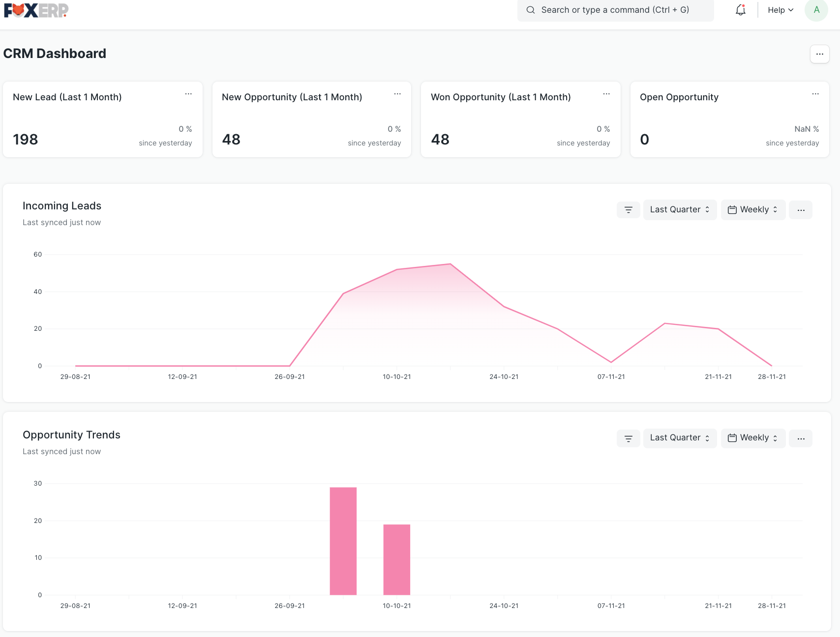Screen dimensions: 840x637
Task: Open the Incoming Leads chart options menu
Action: point(801,210)
